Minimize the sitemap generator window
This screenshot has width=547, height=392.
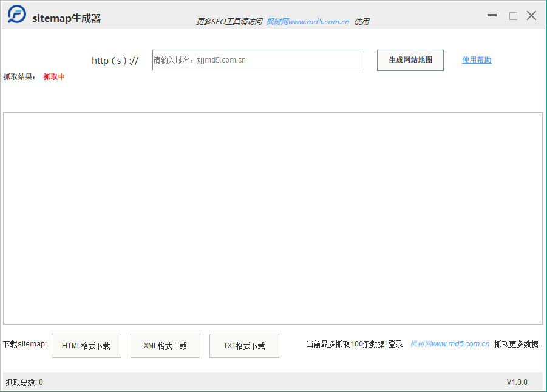pos(492,16)
